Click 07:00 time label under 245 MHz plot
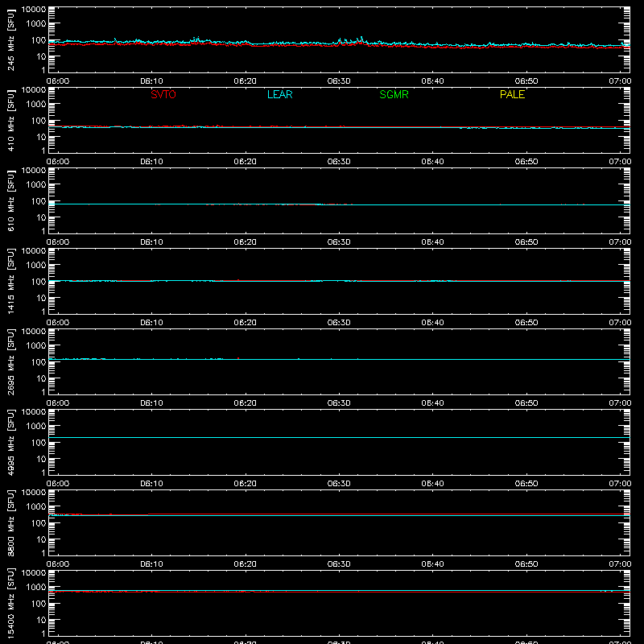The image size is (644, 644). click(x=620, y=81)
